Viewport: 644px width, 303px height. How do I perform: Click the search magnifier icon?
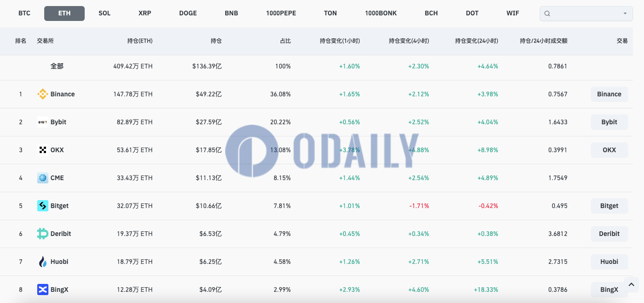(x=547, y=13)
